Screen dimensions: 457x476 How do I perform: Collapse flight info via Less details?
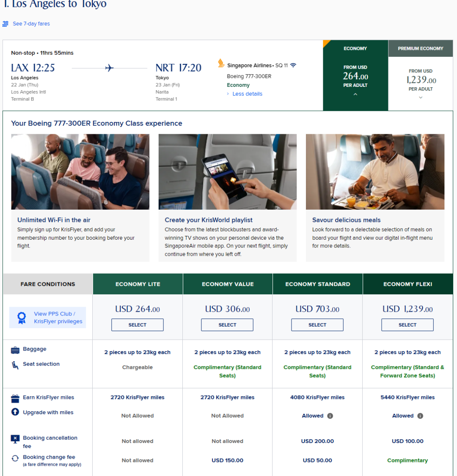tap(247, 94)
